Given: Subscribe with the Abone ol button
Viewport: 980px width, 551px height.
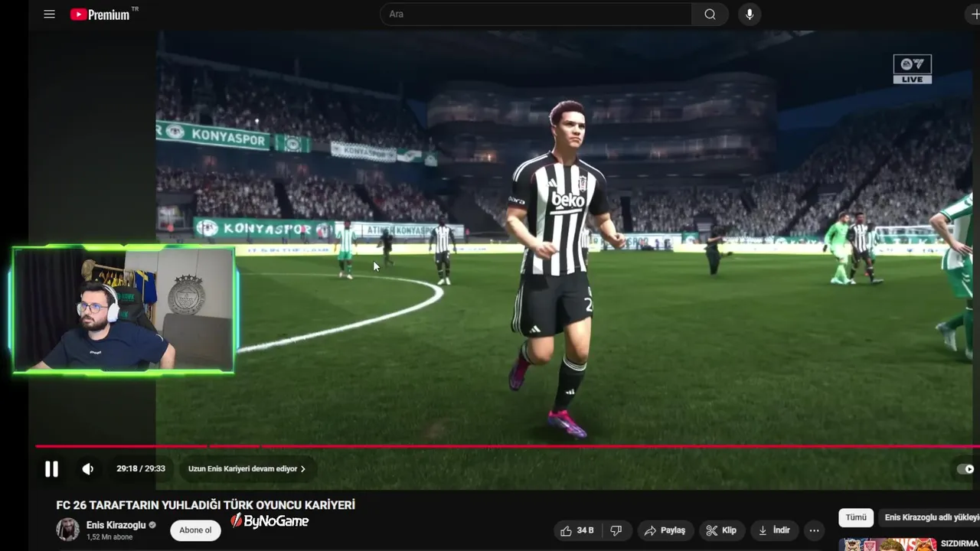Looking at the screenshot, I should point(195,530).
